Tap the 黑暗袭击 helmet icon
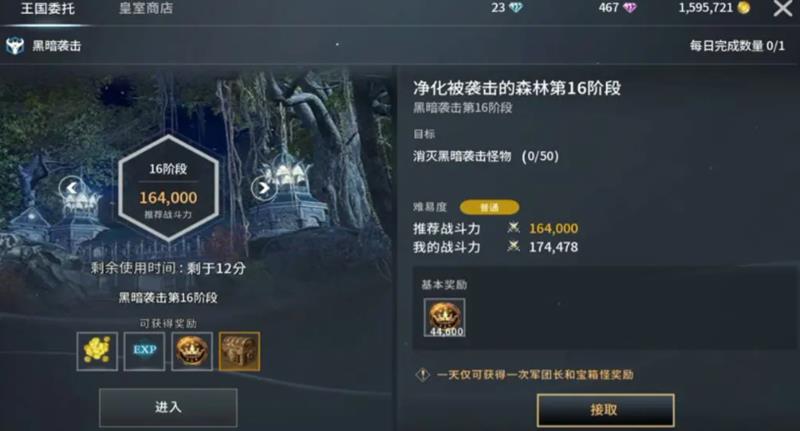The width and height of the screenshot is (800, 431). point(15,46)
